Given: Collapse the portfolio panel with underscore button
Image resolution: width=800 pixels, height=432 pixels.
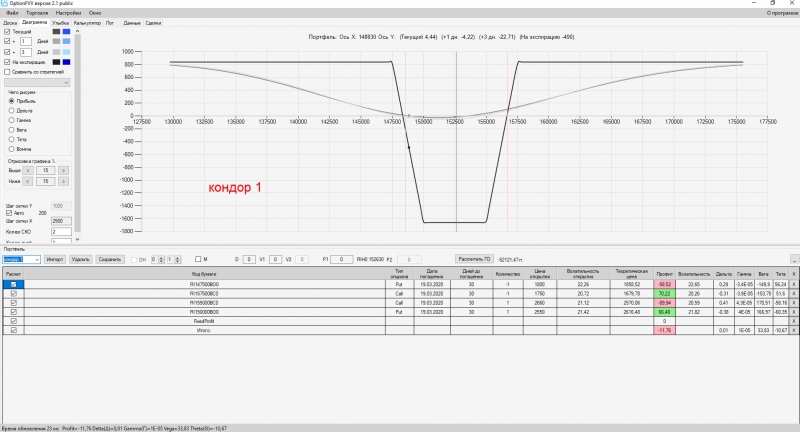Looking at the screenshot, I should (x=794, y=259).
